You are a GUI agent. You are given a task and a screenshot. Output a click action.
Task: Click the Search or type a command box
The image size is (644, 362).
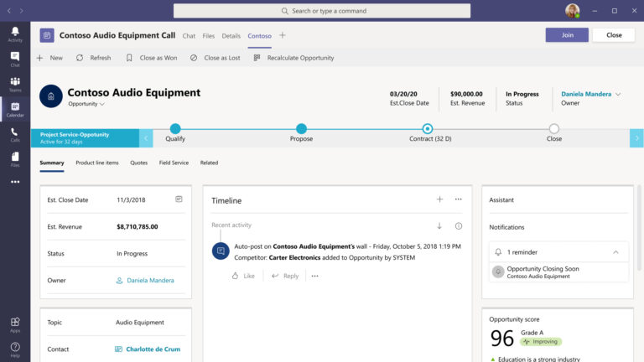322,11
